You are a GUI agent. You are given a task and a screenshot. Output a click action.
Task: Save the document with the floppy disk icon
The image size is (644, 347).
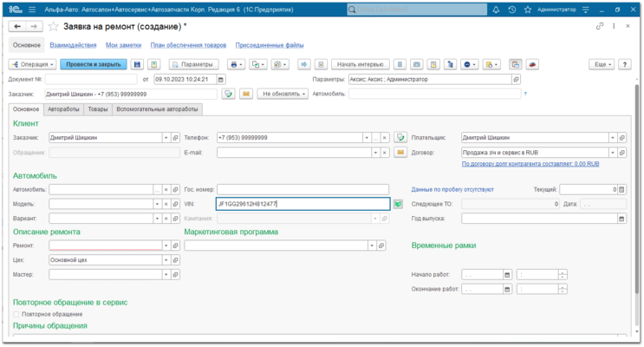[137, 64]
